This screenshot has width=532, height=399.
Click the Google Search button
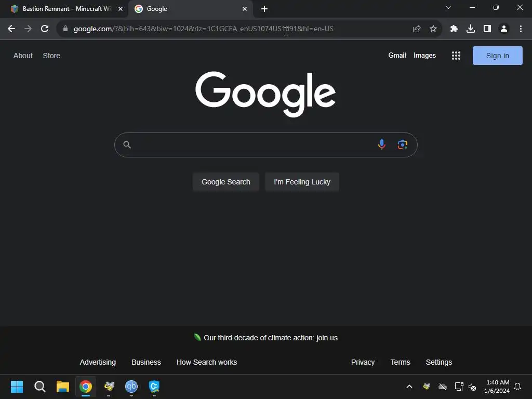[225, 182]
